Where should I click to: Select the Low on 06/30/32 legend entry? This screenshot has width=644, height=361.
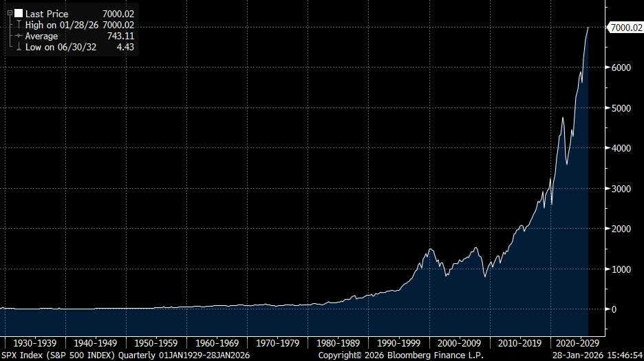[59, 47]
